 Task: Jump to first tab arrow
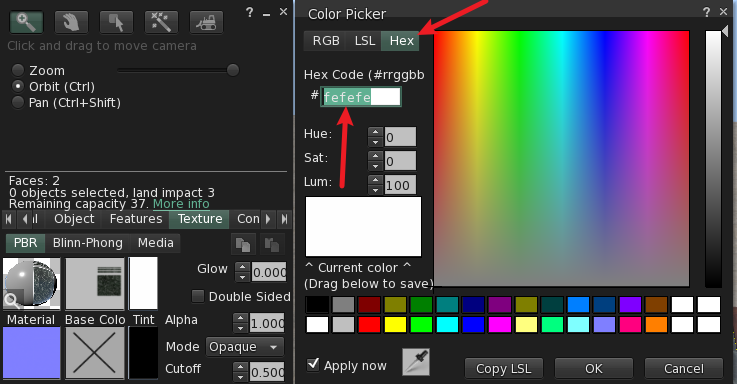[9, 219]
